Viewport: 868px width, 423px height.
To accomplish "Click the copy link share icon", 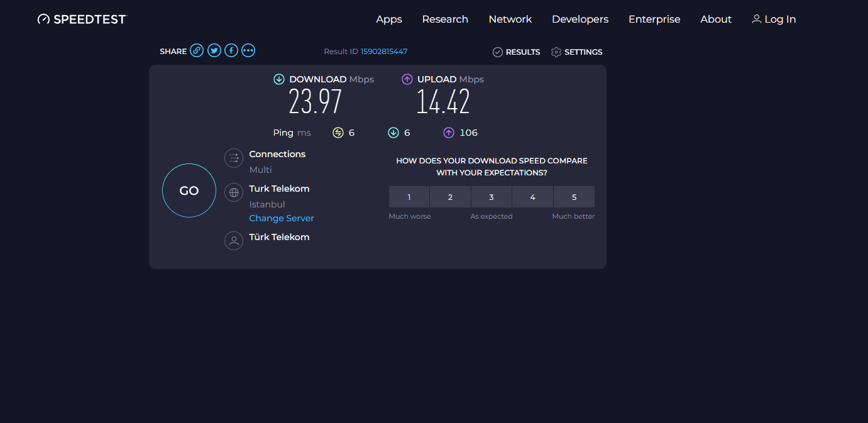I will coord(197,51).
